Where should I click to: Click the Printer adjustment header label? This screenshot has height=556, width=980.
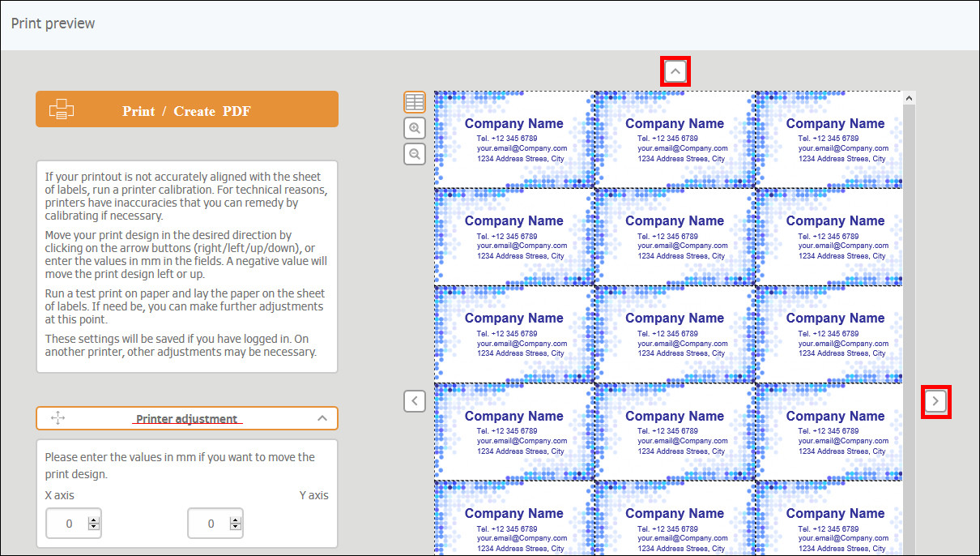[x=186, y=419]
